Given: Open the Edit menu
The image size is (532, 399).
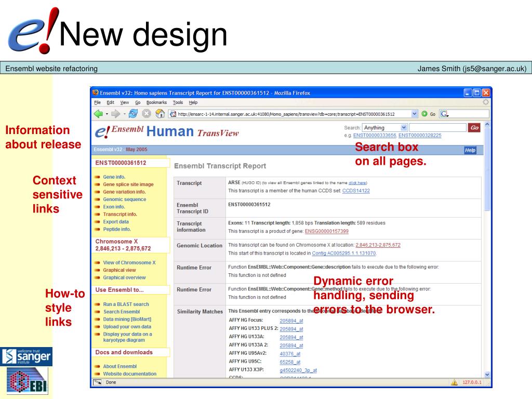Looking at the screenshot, I should tap(110, 102).
